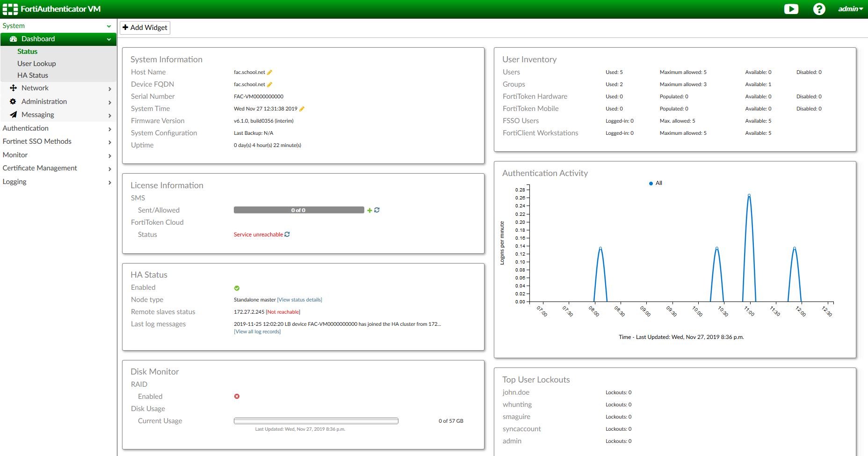The height and width of the screenshot is (456, 868).
Task: Switch to the HA Status page
Action: point(33,75)
